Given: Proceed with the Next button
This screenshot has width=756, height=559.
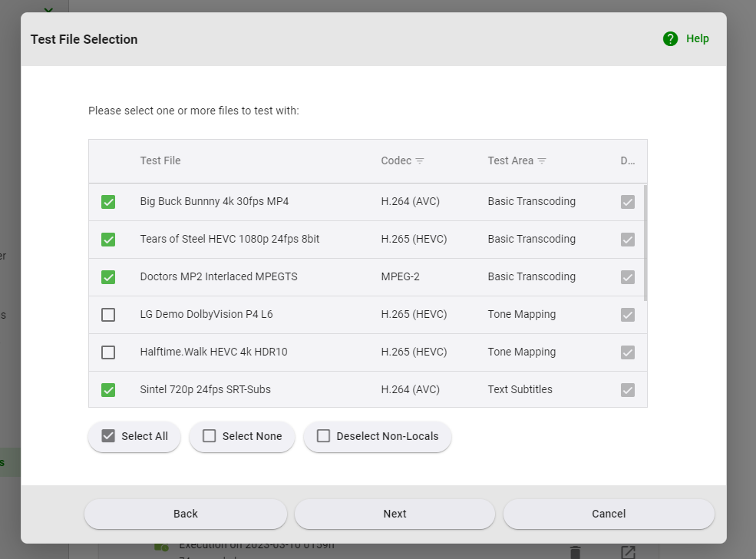Looking at the screenshot, I should coord(395,514).
